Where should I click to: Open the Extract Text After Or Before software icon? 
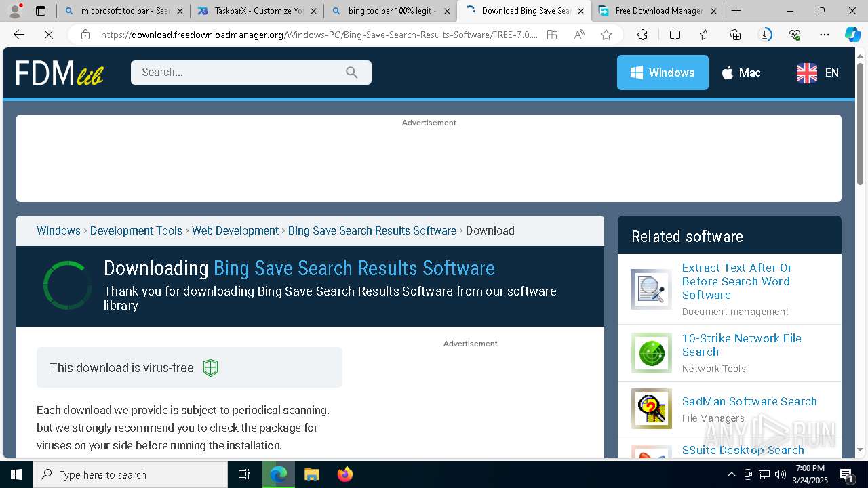652,289
